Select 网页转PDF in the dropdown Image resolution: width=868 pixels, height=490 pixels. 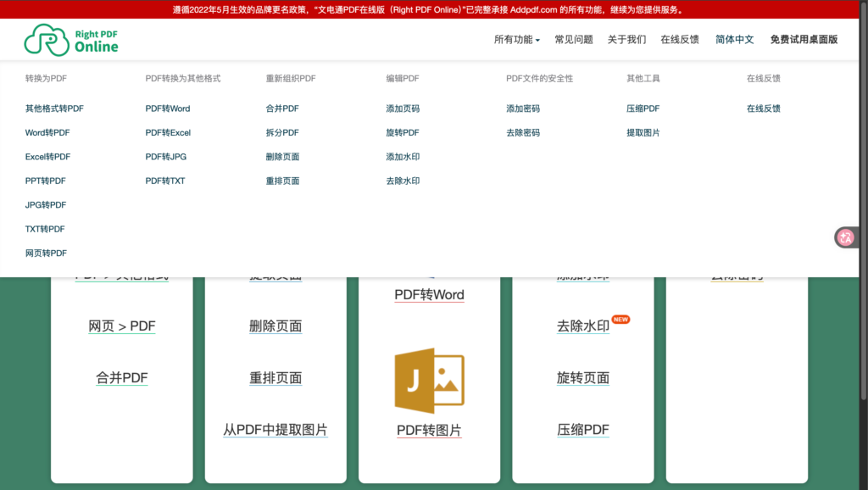point(46,253)
